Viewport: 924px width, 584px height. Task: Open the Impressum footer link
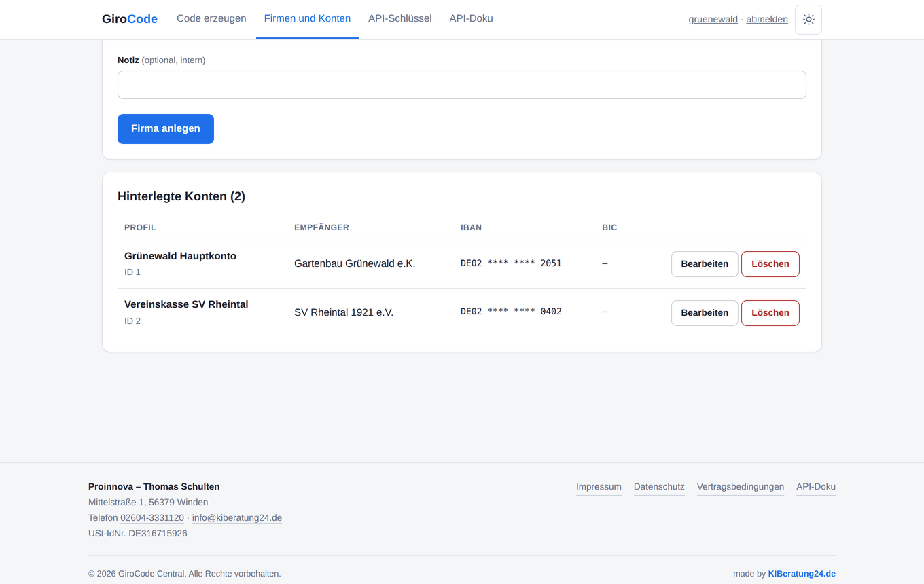tap(599, 487)
